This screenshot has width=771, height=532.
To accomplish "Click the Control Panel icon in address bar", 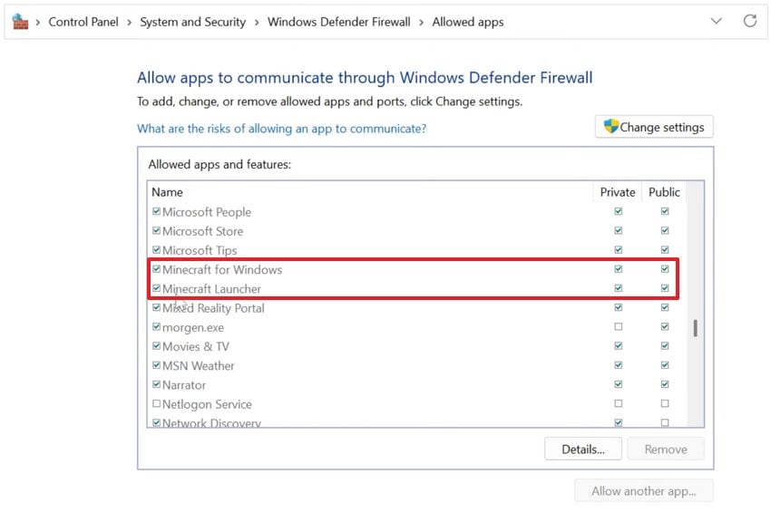I will click(x=20, y=21).
